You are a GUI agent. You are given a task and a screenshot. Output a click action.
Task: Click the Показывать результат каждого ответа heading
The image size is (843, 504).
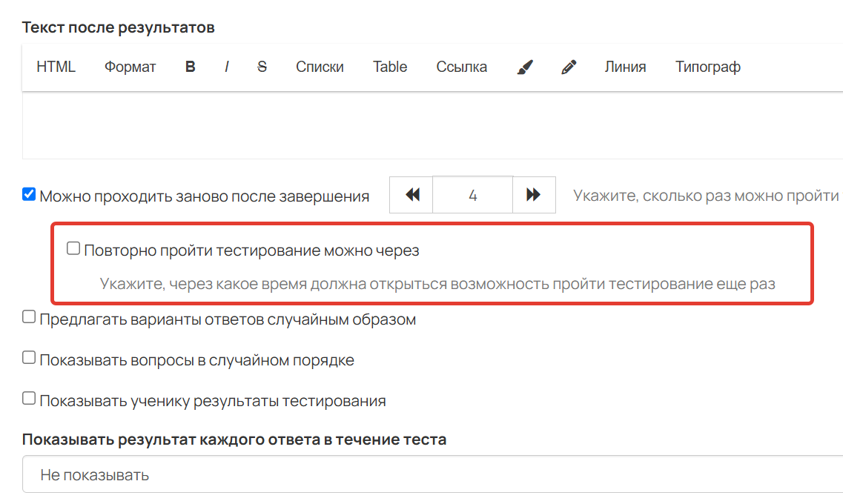click(x=234, y=440)
